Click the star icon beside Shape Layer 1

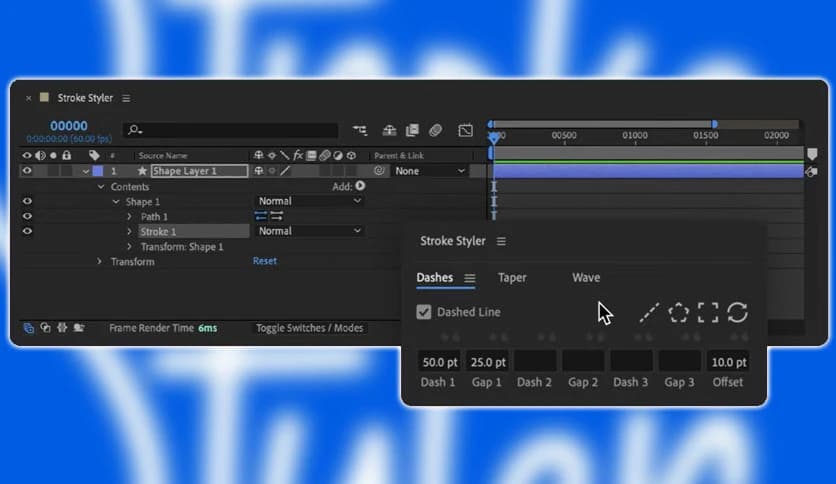pos(142,171)
